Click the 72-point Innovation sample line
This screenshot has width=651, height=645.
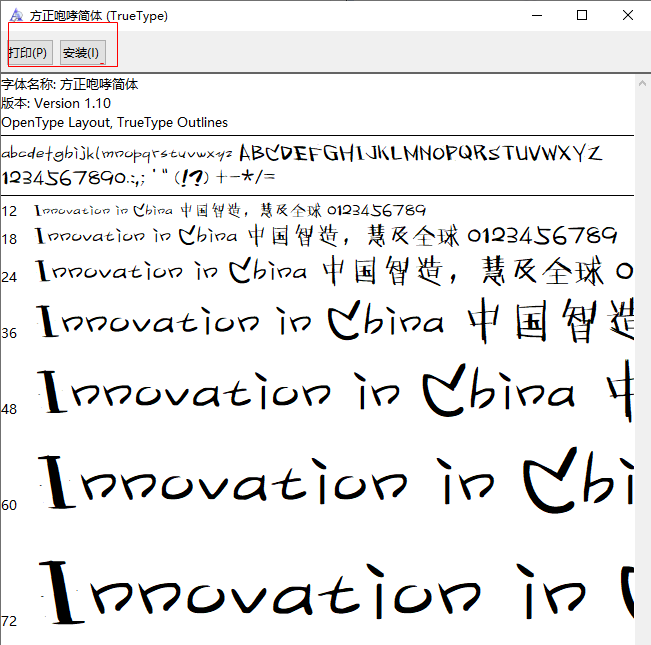pyautogui.click(x=336, y=591)
